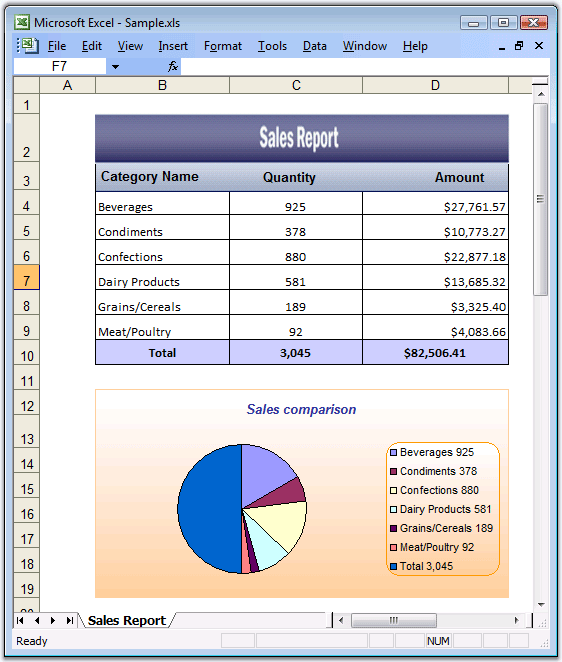This screenshot has width=562, height=662.
Task: Restore the workbook document window
Action: pyautogui.click(x=519, y=46)
